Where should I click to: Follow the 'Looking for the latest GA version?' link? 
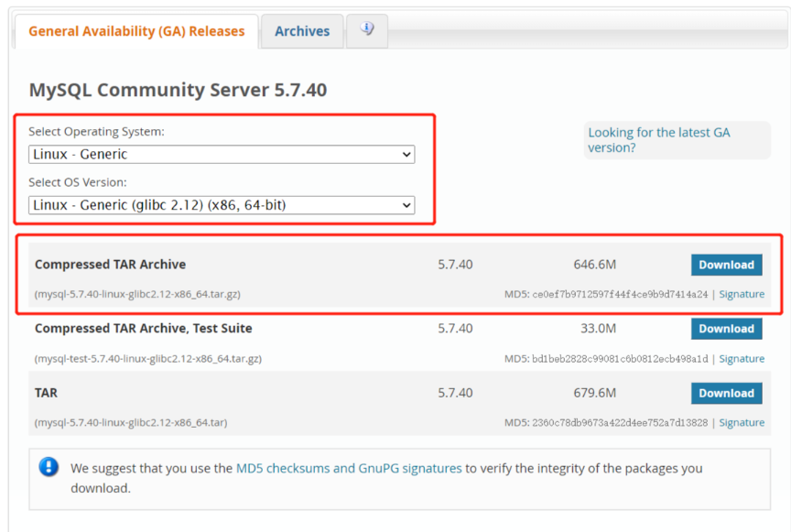click(x=658, y=140)
